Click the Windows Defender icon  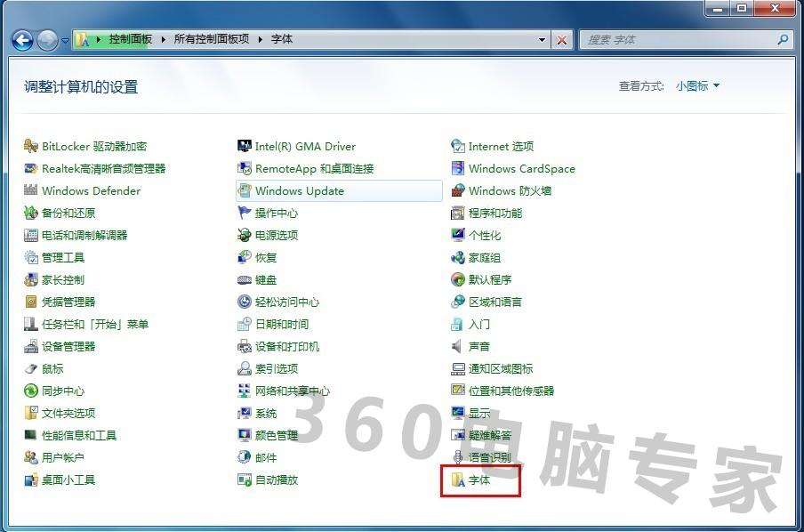pyautogui.click(x=31, y=190)
